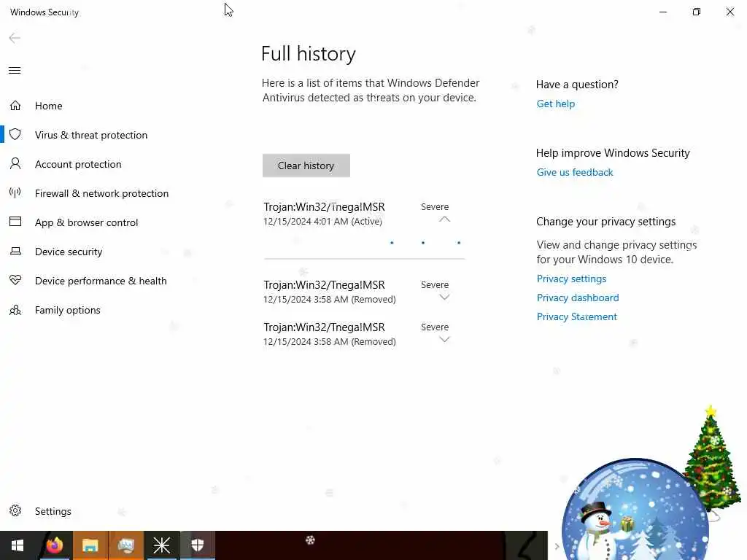Collapse the 4:01 AM Active threat entry
This screenshot has height=560, width=747.
444,219
